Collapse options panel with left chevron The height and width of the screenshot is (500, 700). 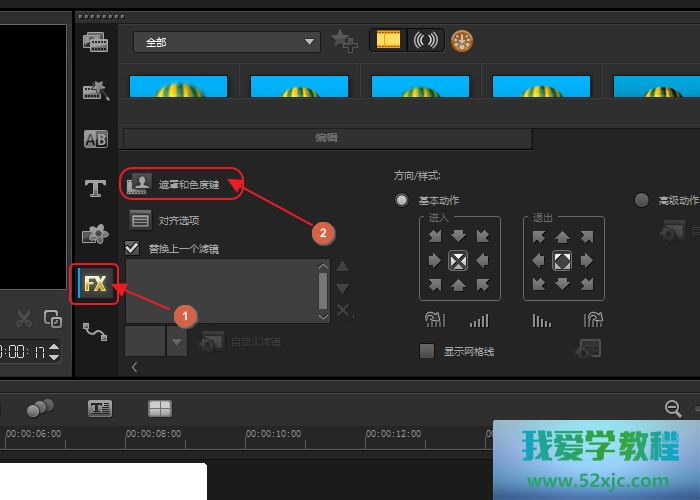(135, 367)
